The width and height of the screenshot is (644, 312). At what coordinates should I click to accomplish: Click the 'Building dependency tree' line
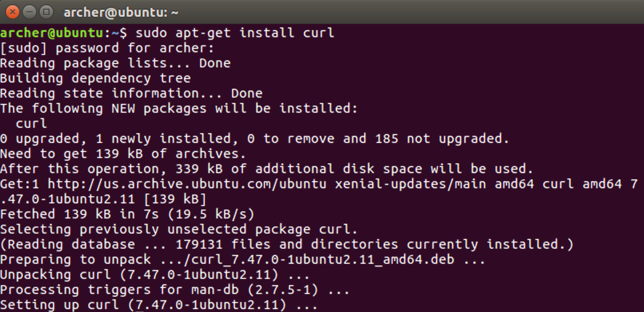[x=96, y=78]
